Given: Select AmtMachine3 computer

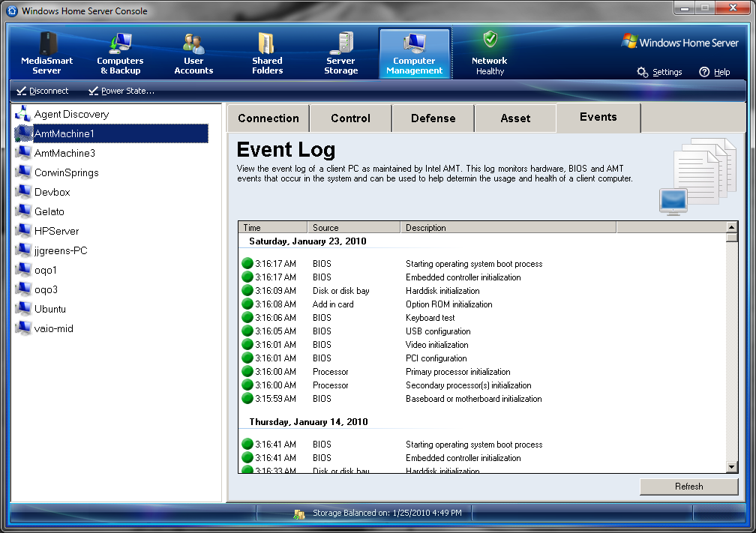Looking at the screenshot, I should [64, 153].
